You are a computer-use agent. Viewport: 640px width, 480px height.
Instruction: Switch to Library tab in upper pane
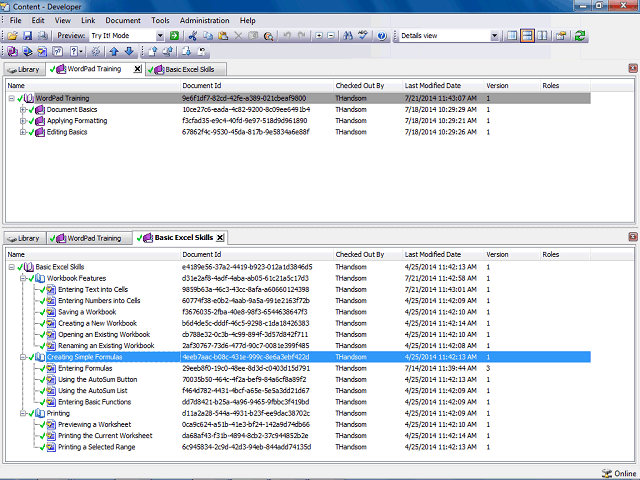tap(24, 69)
